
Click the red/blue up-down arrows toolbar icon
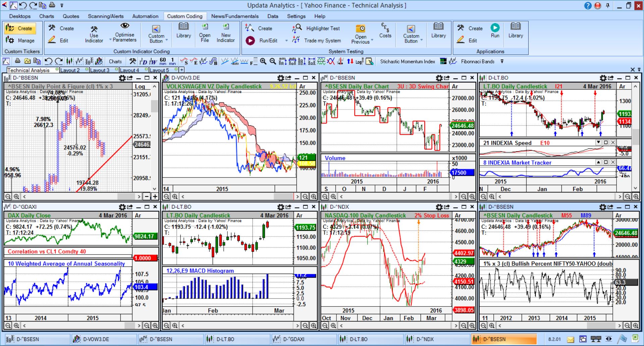point(350,61)
